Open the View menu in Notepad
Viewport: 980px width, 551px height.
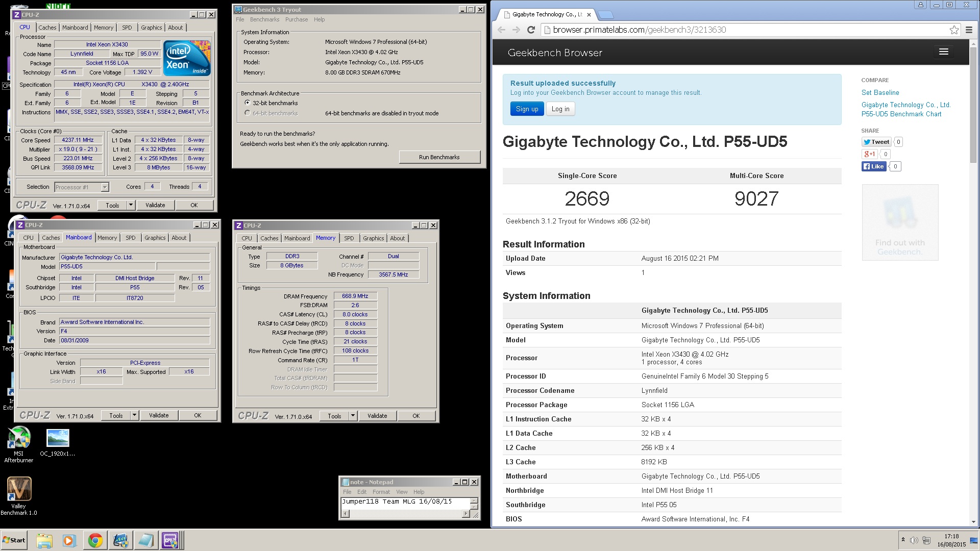(402, 492)
